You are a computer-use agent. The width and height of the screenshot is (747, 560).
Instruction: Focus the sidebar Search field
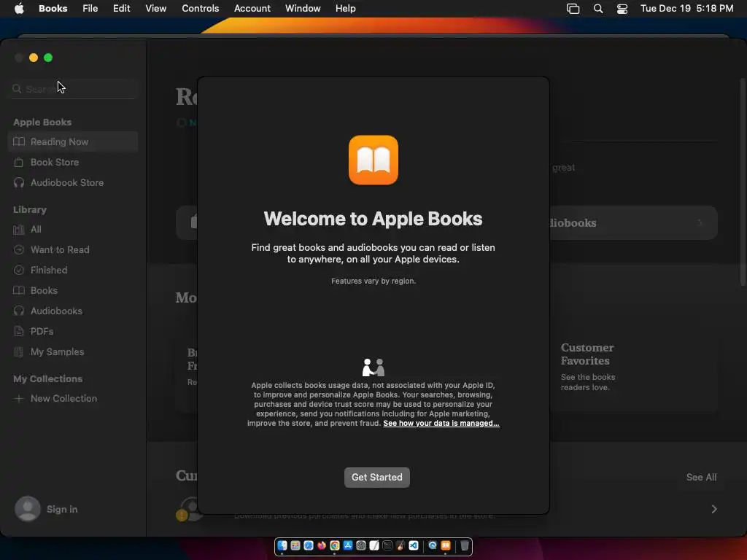point(73,89)
